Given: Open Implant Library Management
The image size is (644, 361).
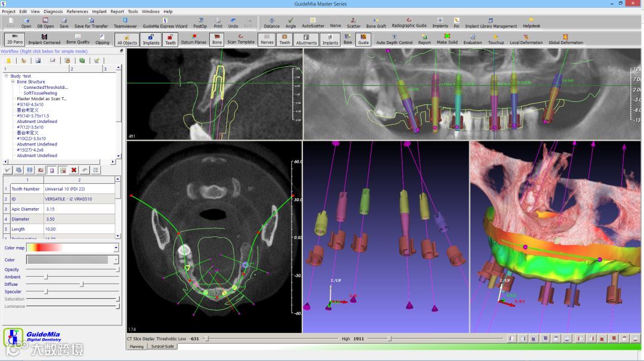Looking at the screenshot, I should (491, 23).
